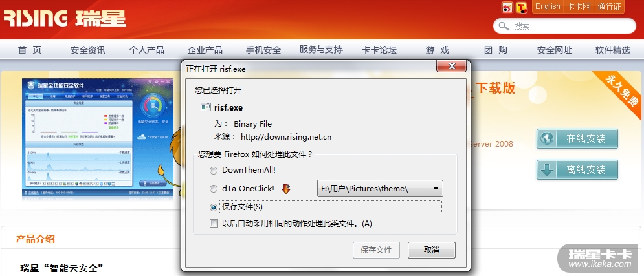
Task: Open the F:\用户\Pictures\theme\ folder dropdown
Action: click(380, 189)
